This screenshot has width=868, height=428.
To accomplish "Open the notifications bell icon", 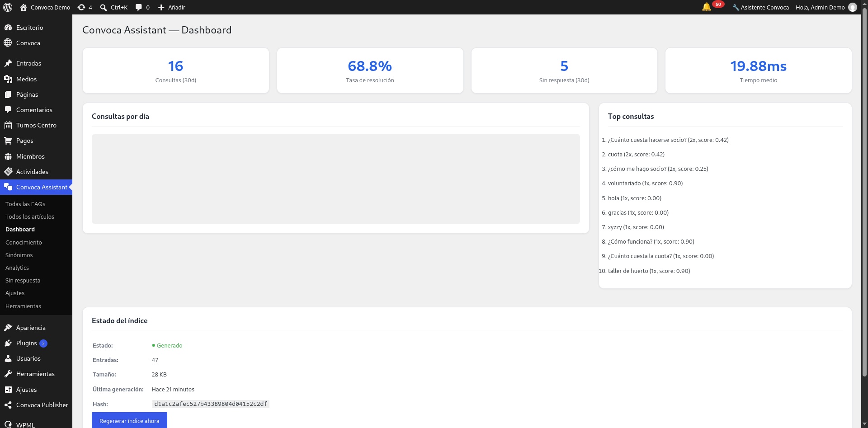I will point(707,7).
